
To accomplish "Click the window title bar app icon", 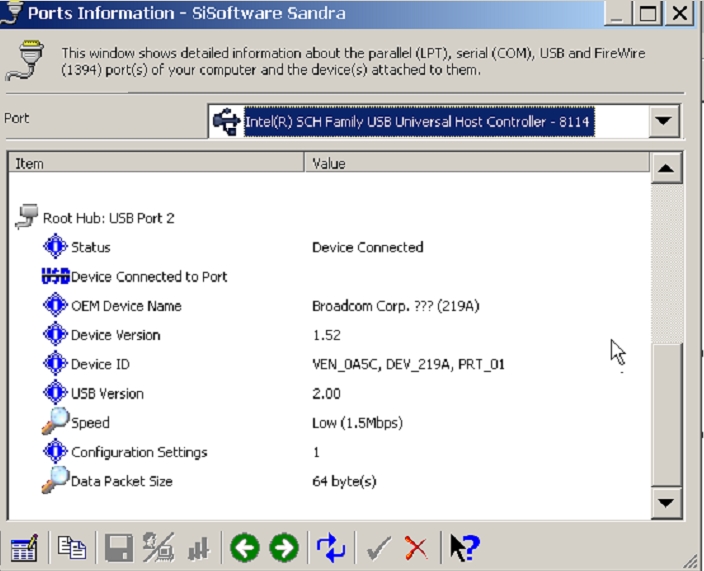I will click(11, 13).
